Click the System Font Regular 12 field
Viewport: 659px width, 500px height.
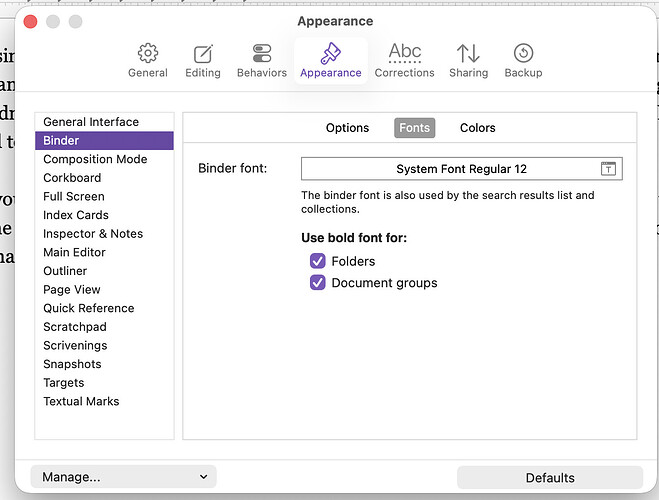coord(461,168)
